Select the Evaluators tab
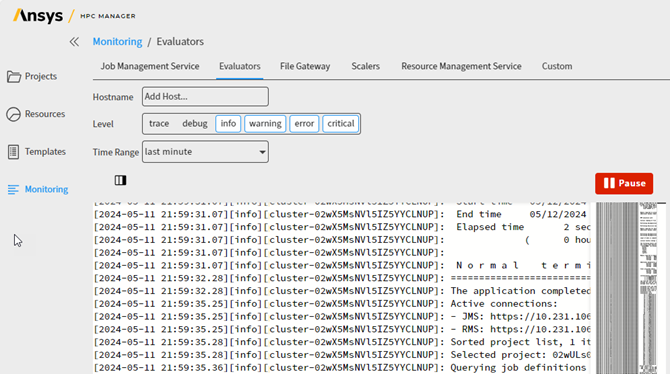Image resolution: width=670 pixels, height=374 pixels. [x=240, y=66]
